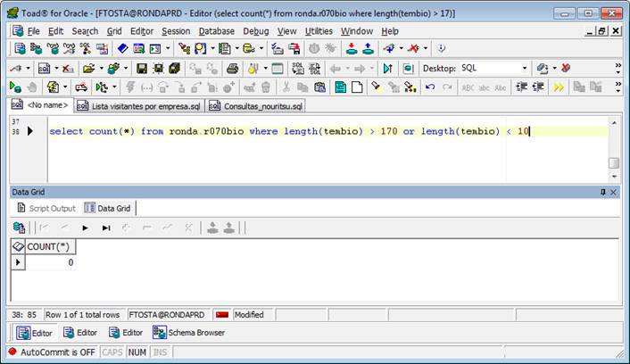The width and height of the screenshot is (630, 364).
Task: Click the Undo arrow icon
Action: 429,87
